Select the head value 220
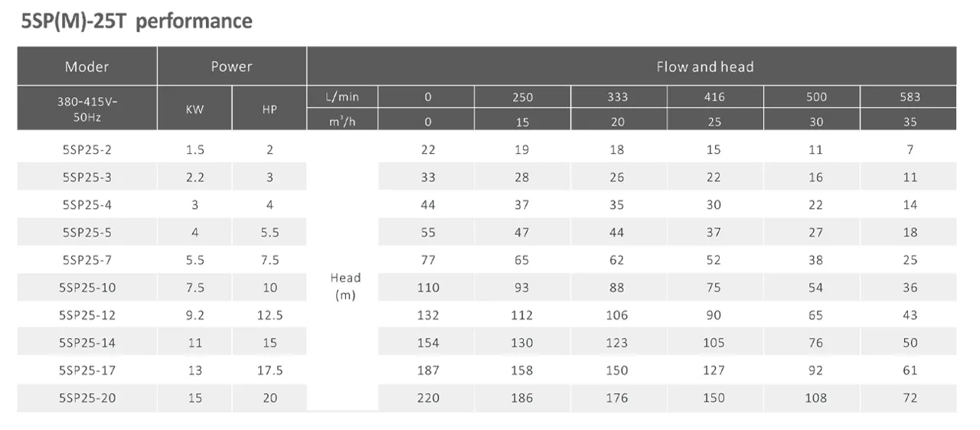The height and width of the screenshot is (430, 980). 428,398
